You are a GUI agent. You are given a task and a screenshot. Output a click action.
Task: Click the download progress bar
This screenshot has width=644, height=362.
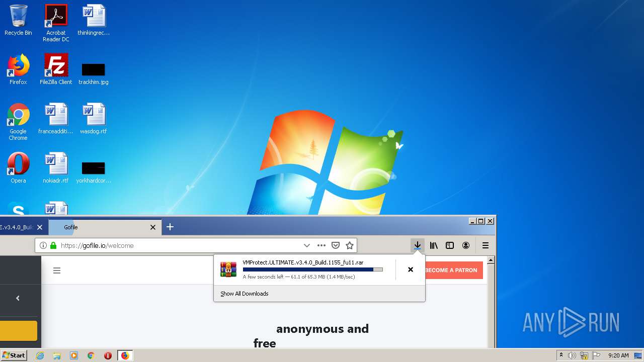[313, 269]
